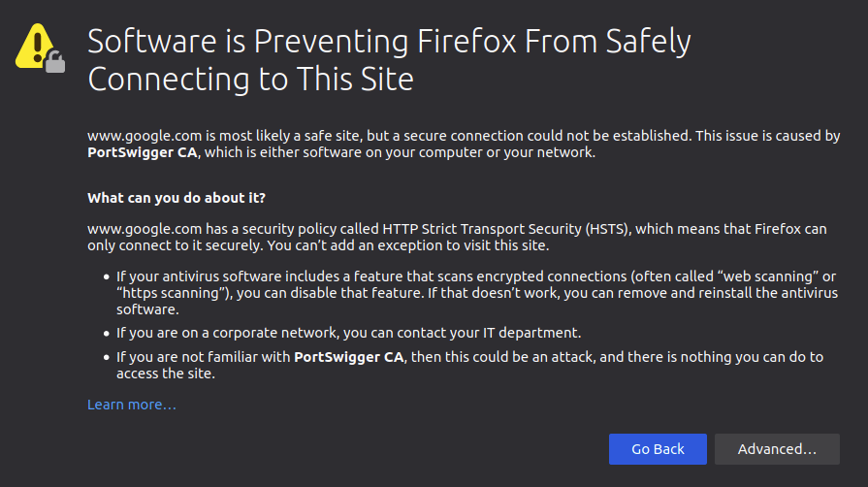The height and width of the screenshot is (487, 868).
Task: Click the "Connecting to This Site" heading line
Action: pos(250,80)
